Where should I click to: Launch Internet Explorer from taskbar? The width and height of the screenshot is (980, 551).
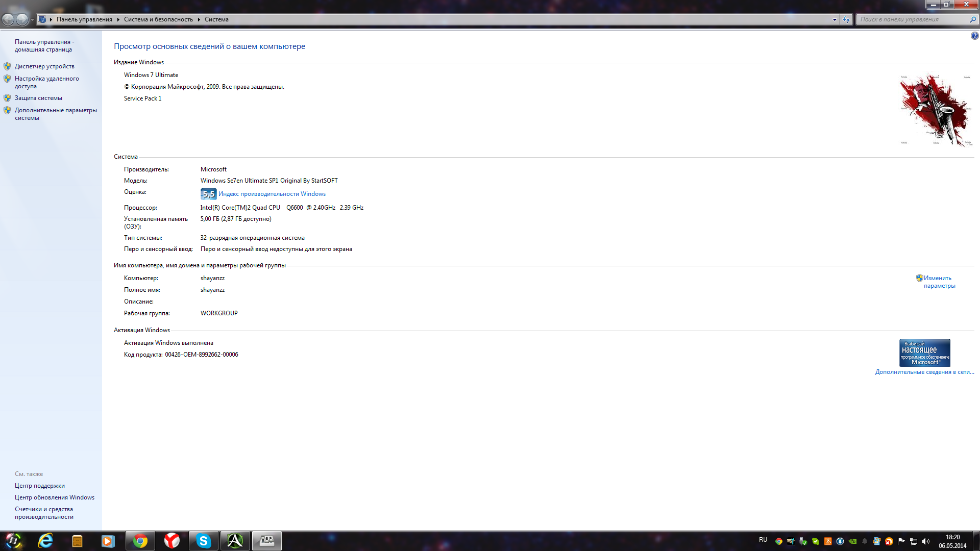pyautogui.click(x=46, y=541)
